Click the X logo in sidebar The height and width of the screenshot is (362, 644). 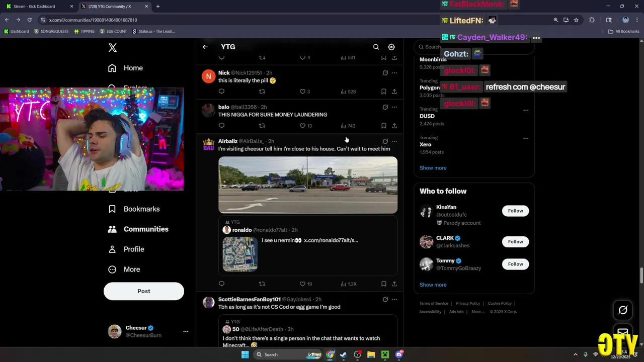[113, 48]
